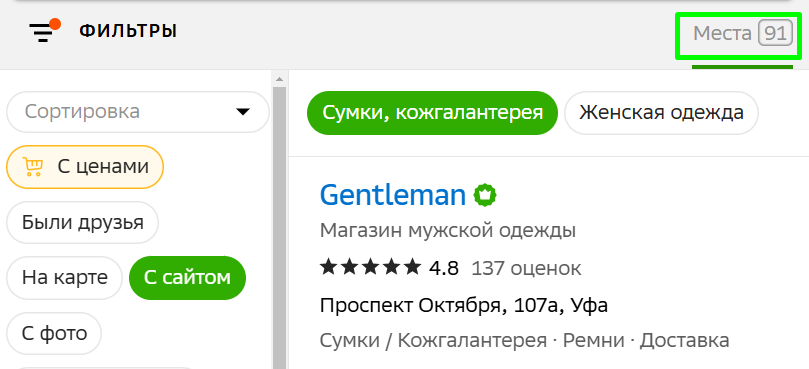Deselect the Сумки, кожгалантерея category chip
This screenshot has height=369, width=809.
[x=432, y=113]
